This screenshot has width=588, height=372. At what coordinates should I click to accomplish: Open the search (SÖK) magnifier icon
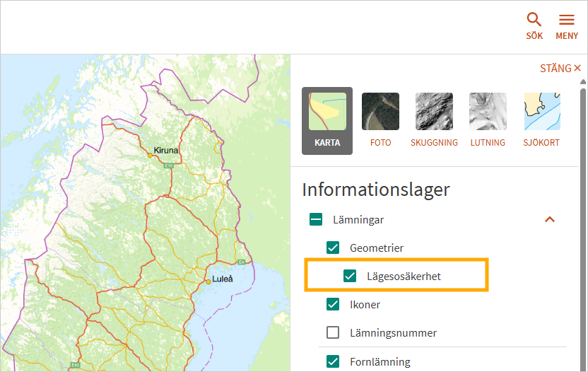pos(534,21)
